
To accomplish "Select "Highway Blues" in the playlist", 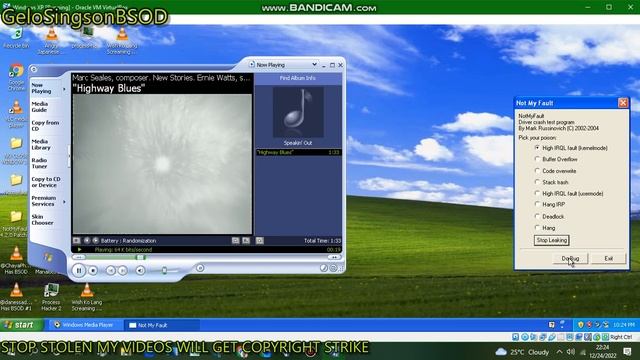I will 298,152.
